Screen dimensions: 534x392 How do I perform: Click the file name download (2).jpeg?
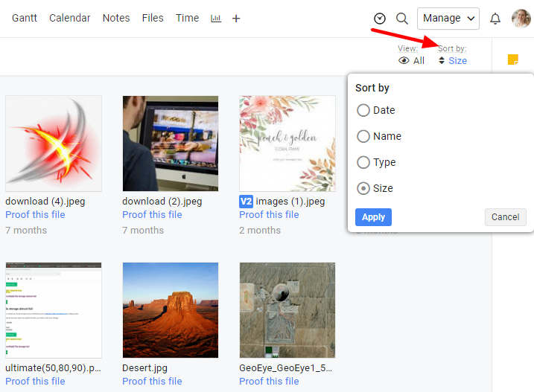click(x=162, y=202)
